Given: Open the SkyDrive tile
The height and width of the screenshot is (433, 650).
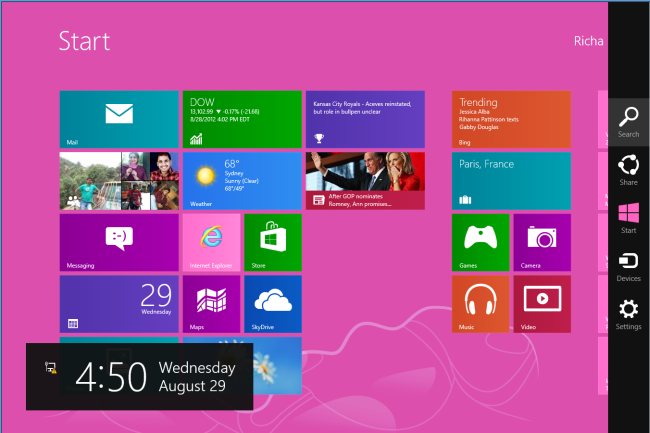Looking at the screenshot, I should pos(273,304).
